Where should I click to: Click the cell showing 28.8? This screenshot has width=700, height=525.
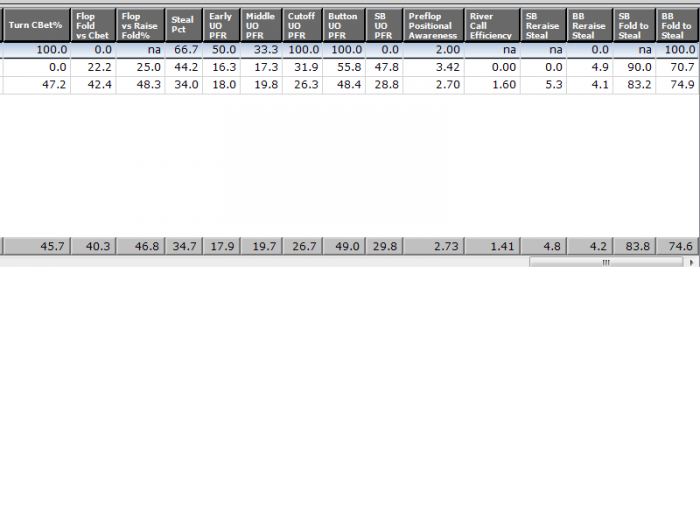tap(384, 85)
